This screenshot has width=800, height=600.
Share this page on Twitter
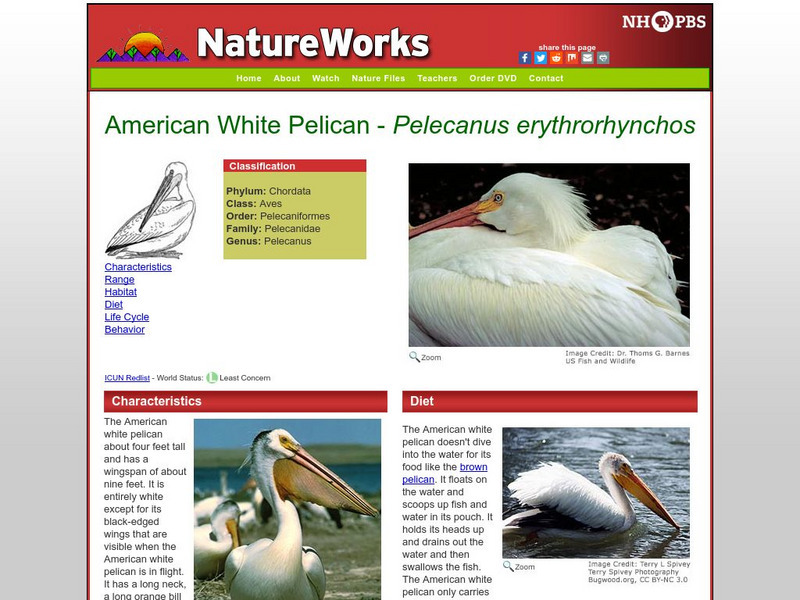coord(541,57)
